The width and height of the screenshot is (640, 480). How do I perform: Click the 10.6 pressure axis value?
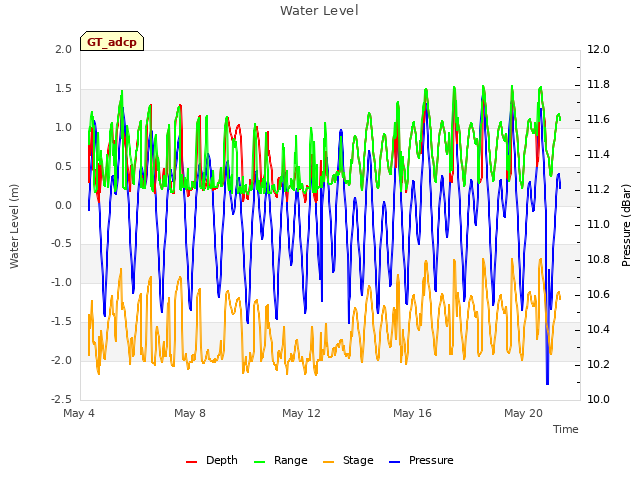pos(598,295)
